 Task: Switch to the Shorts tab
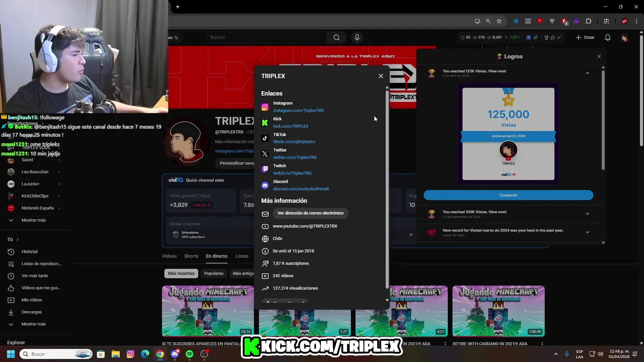click(191, 256)
